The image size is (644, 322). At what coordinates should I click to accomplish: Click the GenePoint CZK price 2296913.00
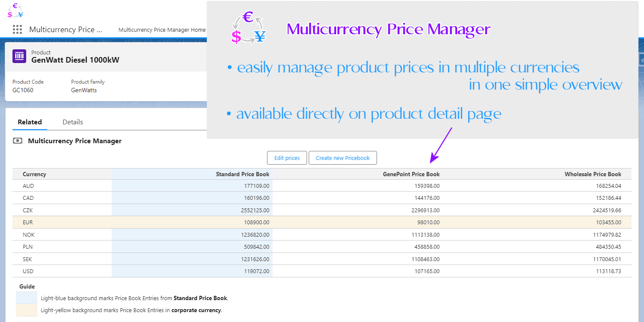click(425, 211)
